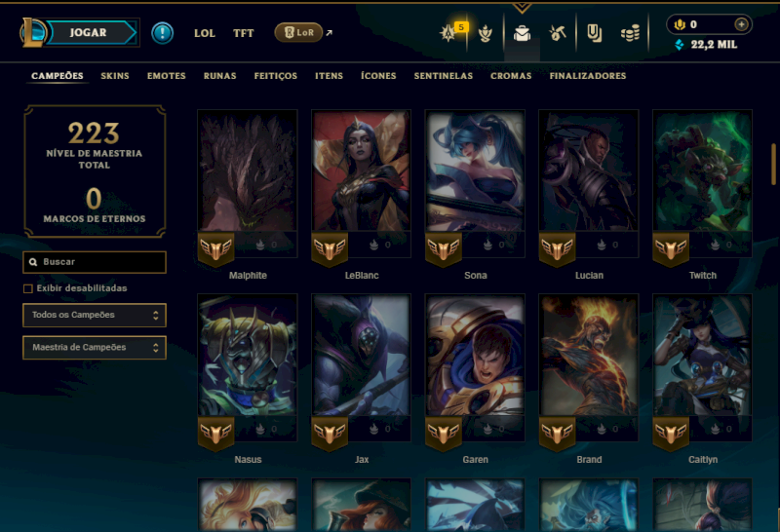This screenshot has width=780, height=532.
Task: Switch to the Skins tab
Action: 115,76
